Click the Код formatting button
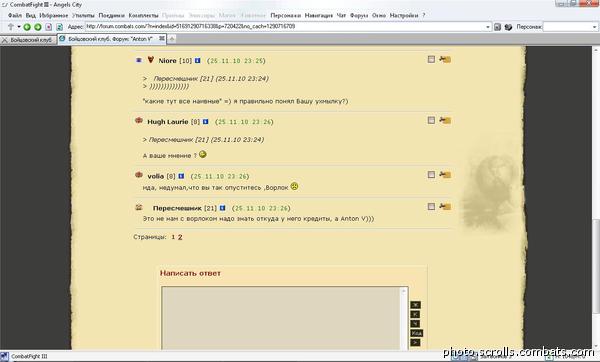The height and width of the screenshot is (362, 600). click(417, 333)
